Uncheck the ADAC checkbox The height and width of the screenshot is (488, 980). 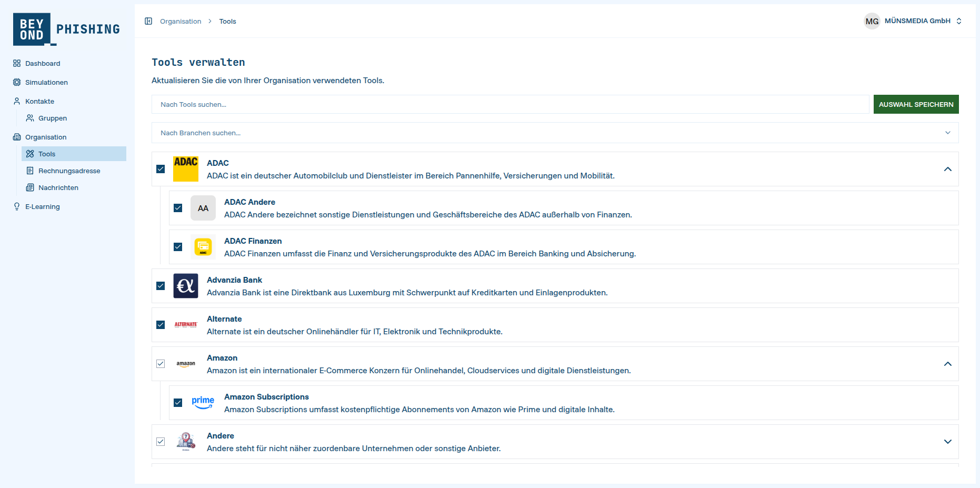click(x=161, y=169)
